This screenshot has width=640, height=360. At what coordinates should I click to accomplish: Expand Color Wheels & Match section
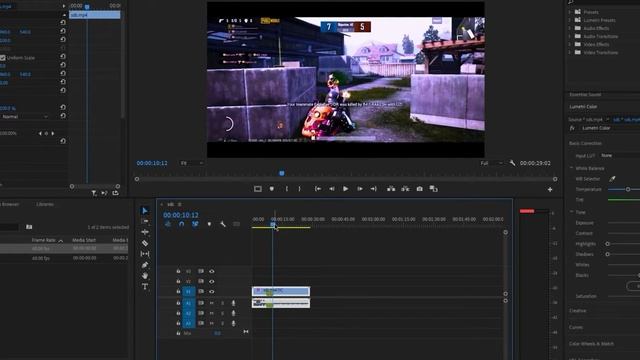point(591,344)
